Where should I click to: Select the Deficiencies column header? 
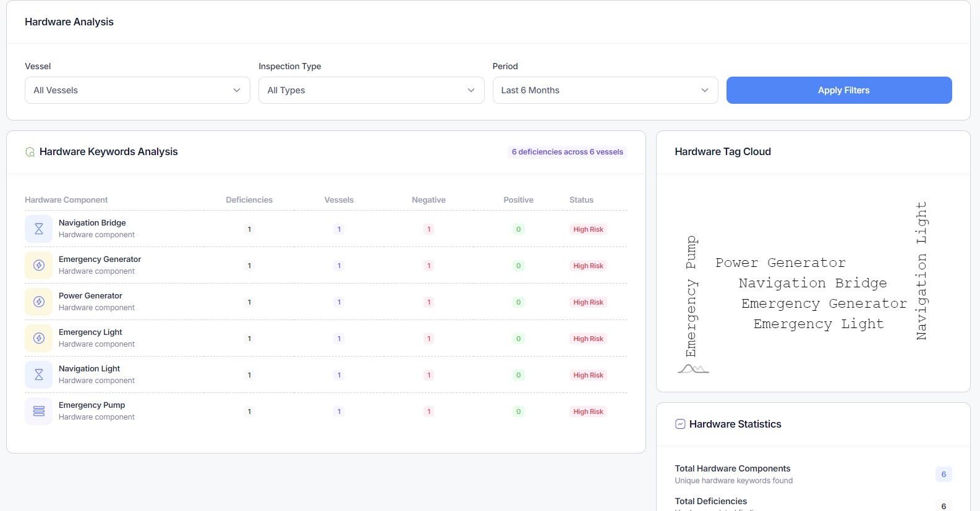[249, 200]
